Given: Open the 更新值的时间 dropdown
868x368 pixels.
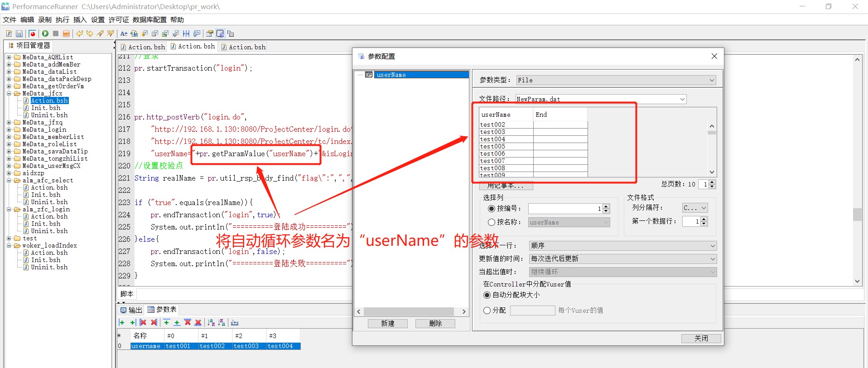Looking at the screenshot, I should (x=622, y=259).
